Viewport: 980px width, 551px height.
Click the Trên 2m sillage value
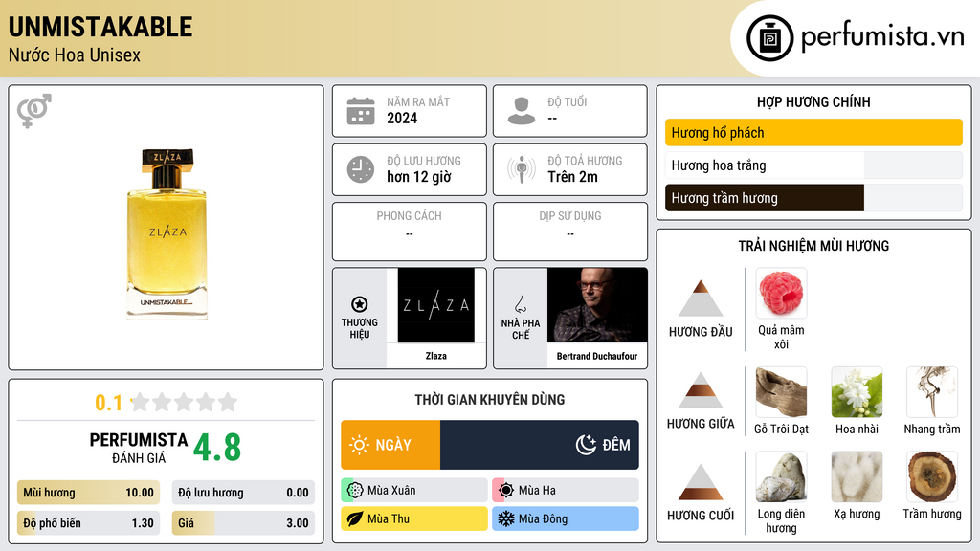tap(572, 177)
